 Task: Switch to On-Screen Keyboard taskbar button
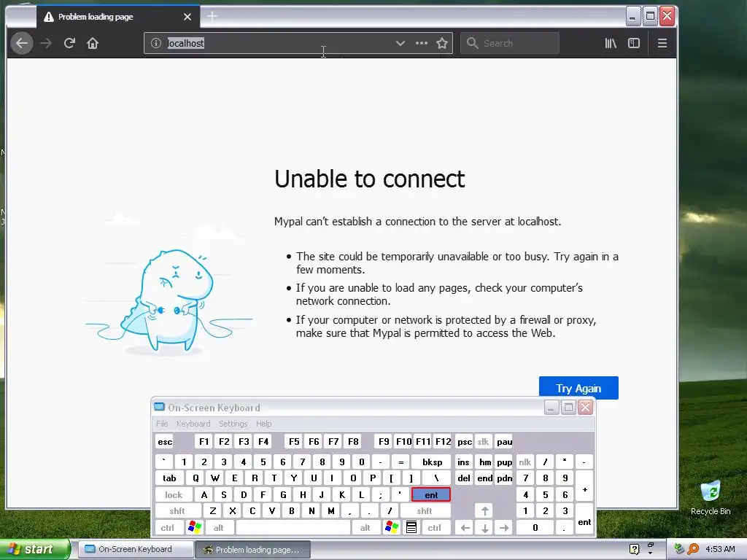point(134,549)
